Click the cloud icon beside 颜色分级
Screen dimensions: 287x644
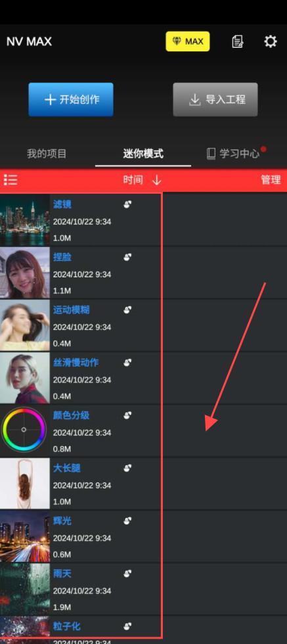tap(127, 415)
